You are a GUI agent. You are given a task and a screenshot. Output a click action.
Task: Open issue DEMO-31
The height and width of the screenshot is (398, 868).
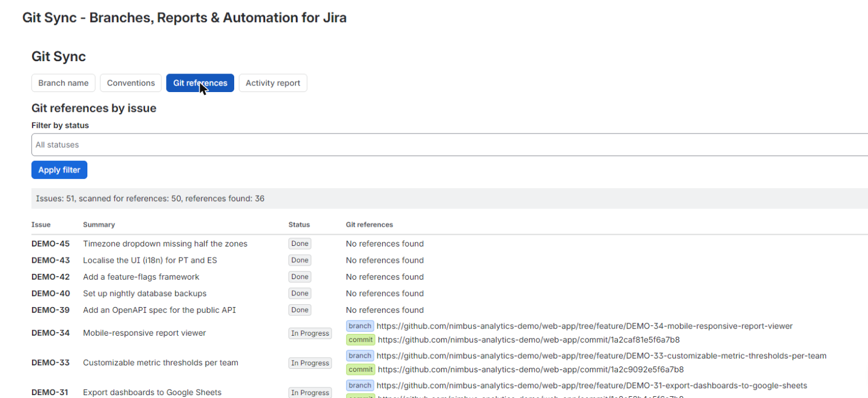pos(51,392)
